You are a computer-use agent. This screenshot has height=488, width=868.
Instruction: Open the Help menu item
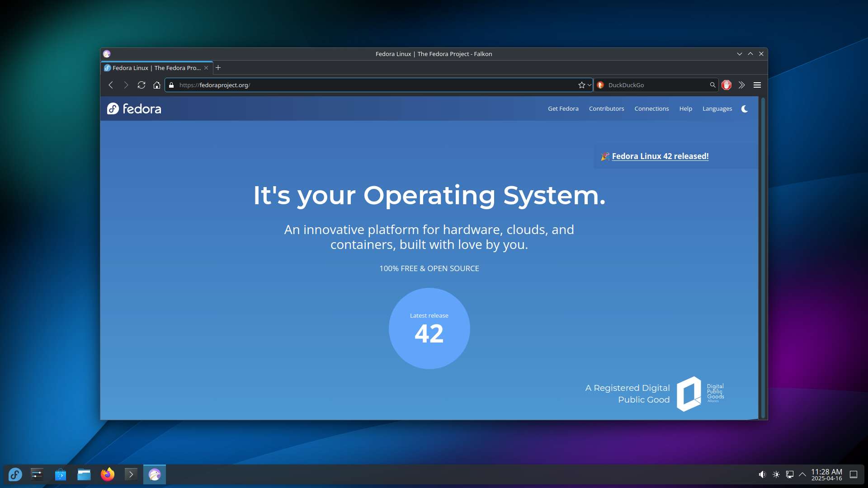[685, 109]
